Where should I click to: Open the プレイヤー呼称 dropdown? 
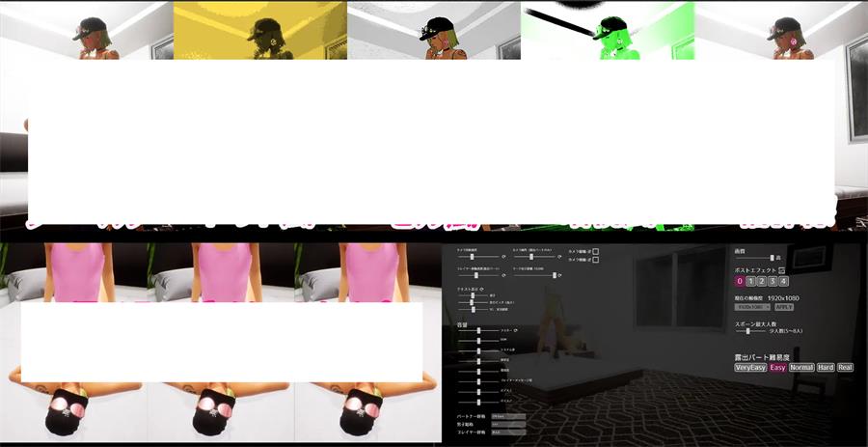508,433
